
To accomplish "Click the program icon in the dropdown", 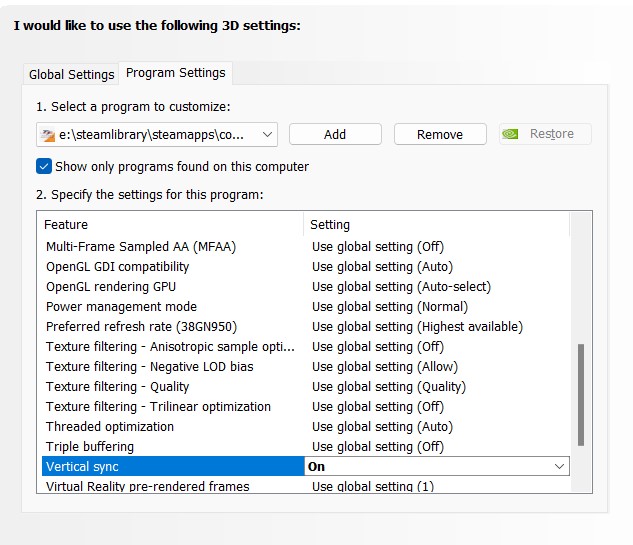I will [x=47, y=135].
